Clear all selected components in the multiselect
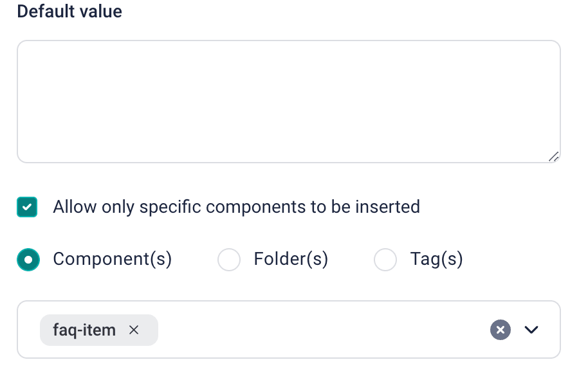Screen dimensions: 588x387 [x=500, y=330]
